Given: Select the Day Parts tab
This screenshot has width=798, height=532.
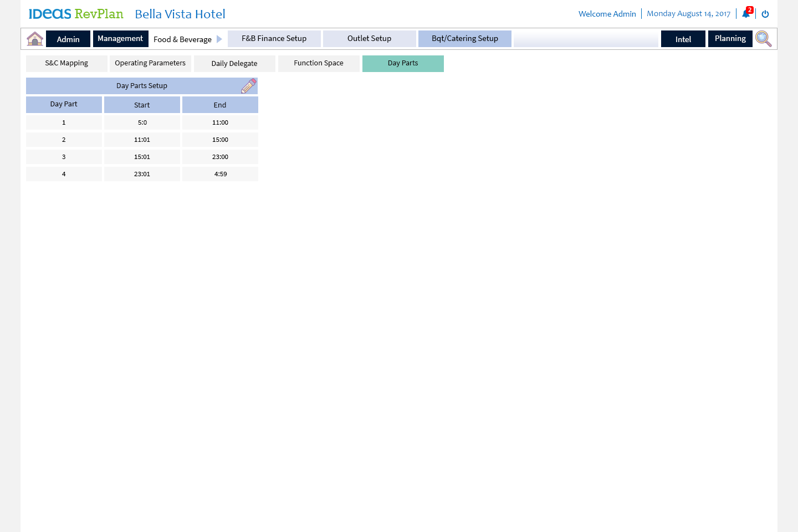Looking at the screenshot, I should click(x=403, y=63).
